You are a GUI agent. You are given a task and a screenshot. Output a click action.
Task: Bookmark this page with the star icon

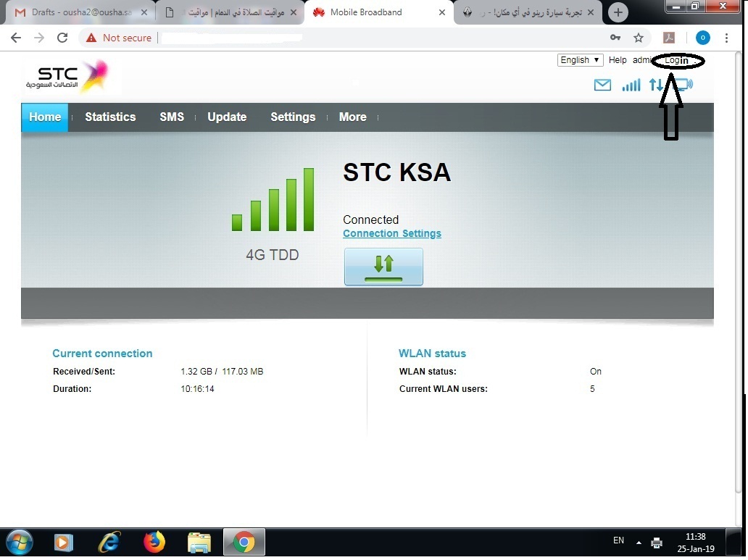pyautogui.click(x=638, y=37)
